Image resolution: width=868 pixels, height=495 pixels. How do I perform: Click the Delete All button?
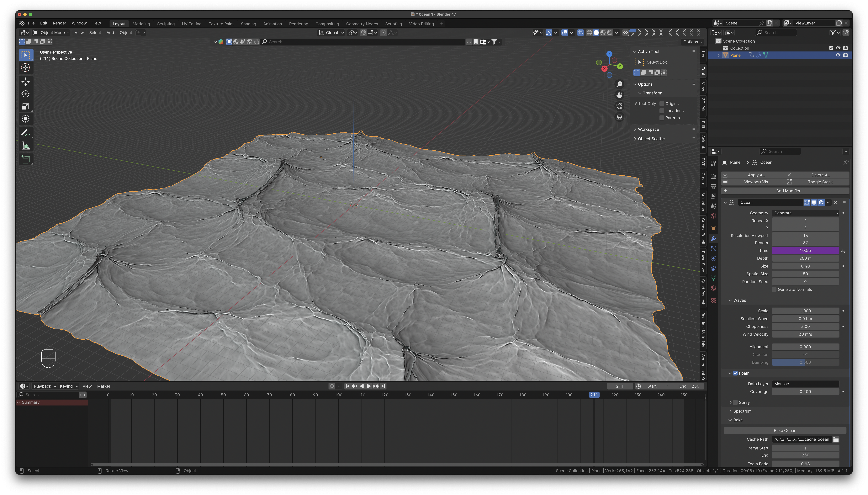pyautogui.click(x=817, y=175)
